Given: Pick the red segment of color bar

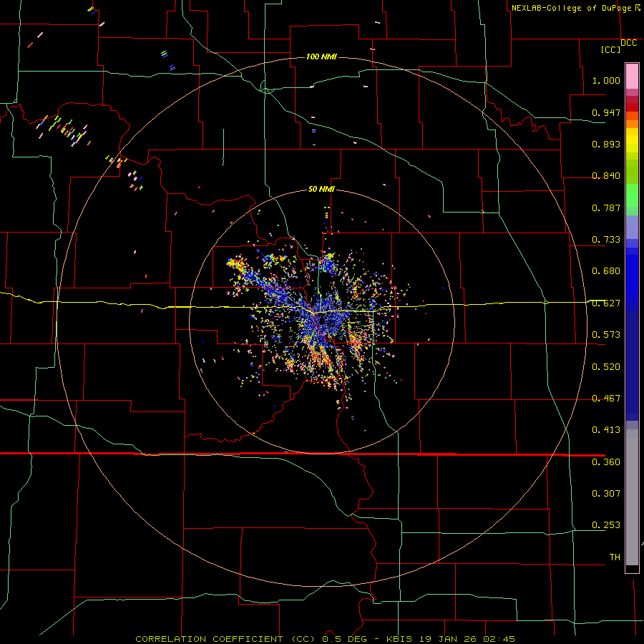Looking at the screenshot, I should [x=632, y=107].
